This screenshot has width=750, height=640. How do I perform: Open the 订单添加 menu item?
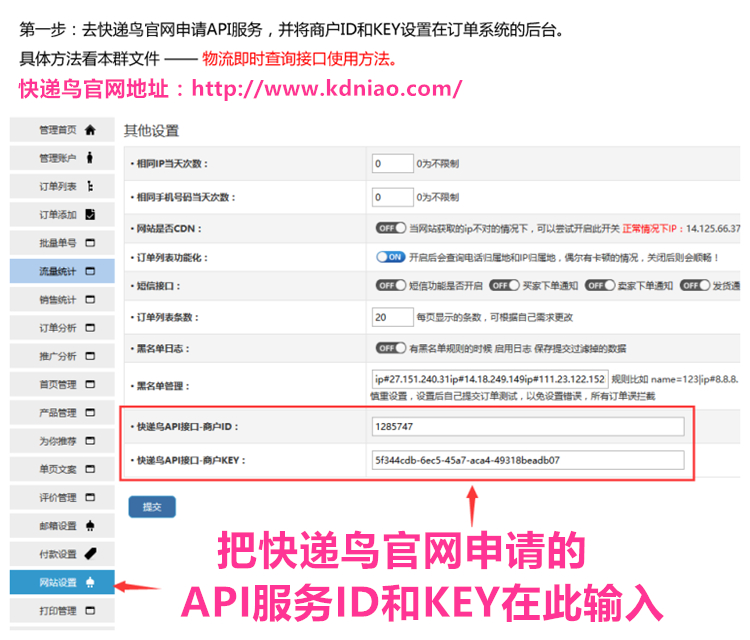(62, 215)
